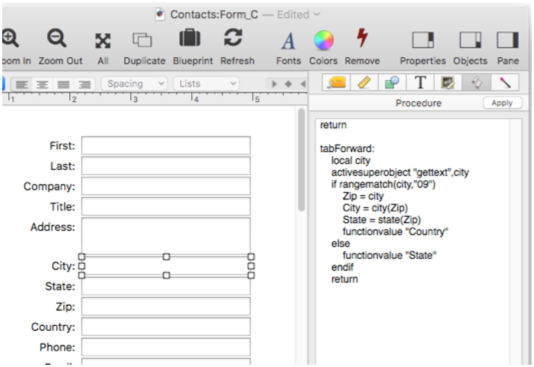The width and height of the screenshot is (534, 367).
Task: Click the 'endif' code line
Action: [343, 267]
